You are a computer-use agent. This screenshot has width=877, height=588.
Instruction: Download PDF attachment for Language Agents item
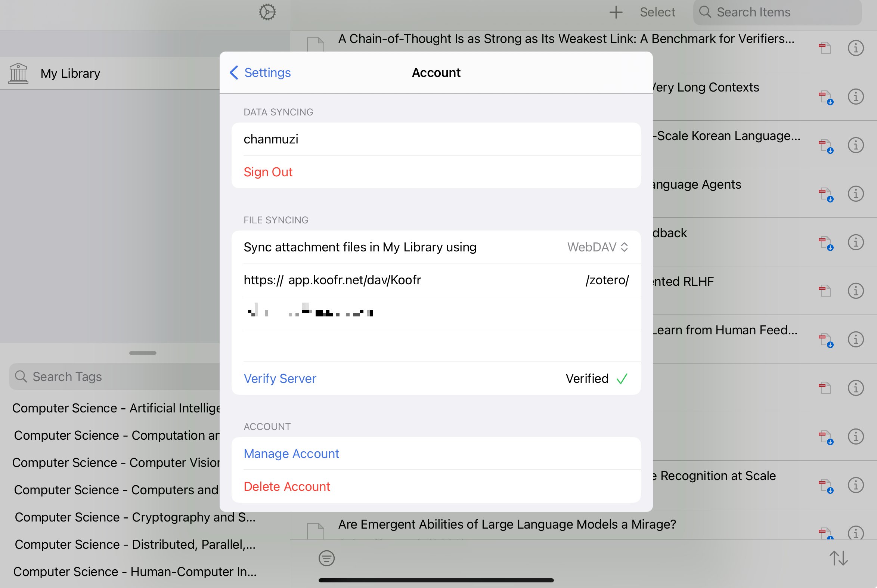(x=825, y=194)
